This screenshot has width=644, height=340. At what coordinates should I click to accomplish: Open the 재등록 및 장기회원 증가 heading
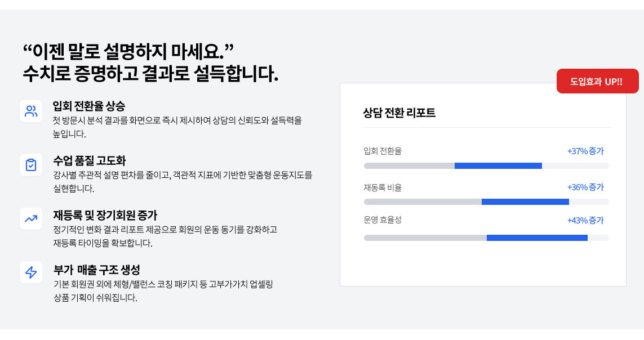(x=105, y=215)
